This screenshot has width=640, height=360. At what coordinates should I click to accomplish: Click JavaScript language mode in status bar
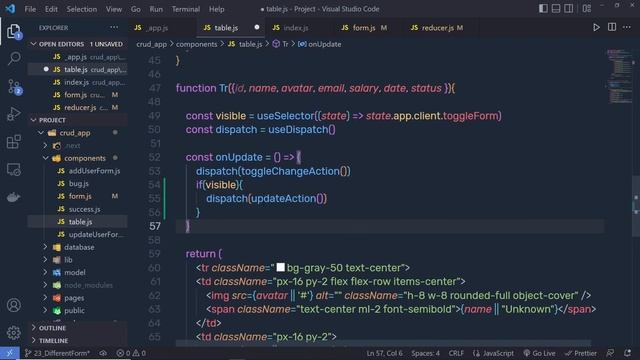pos(493,353)
